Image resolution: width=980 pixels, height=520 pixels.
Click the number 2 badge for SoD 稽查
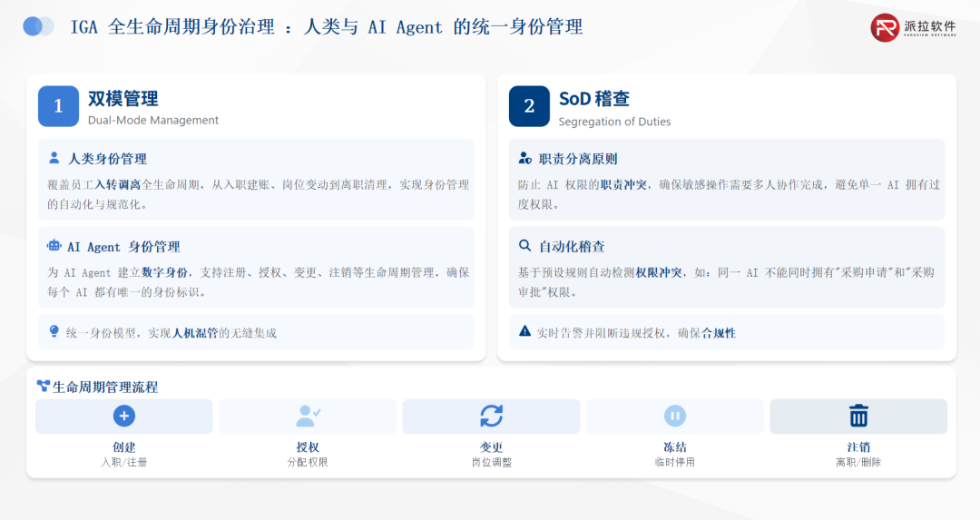(x=529, y=106)
